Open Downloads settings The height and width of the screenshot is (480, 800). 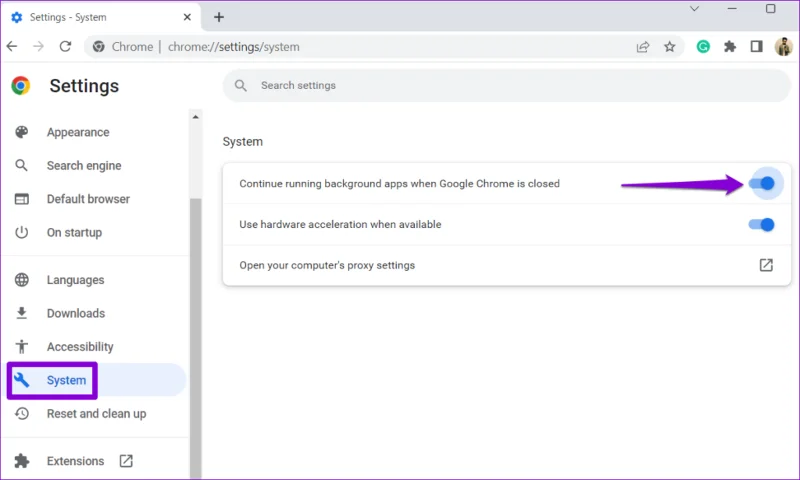coord(76,313)
